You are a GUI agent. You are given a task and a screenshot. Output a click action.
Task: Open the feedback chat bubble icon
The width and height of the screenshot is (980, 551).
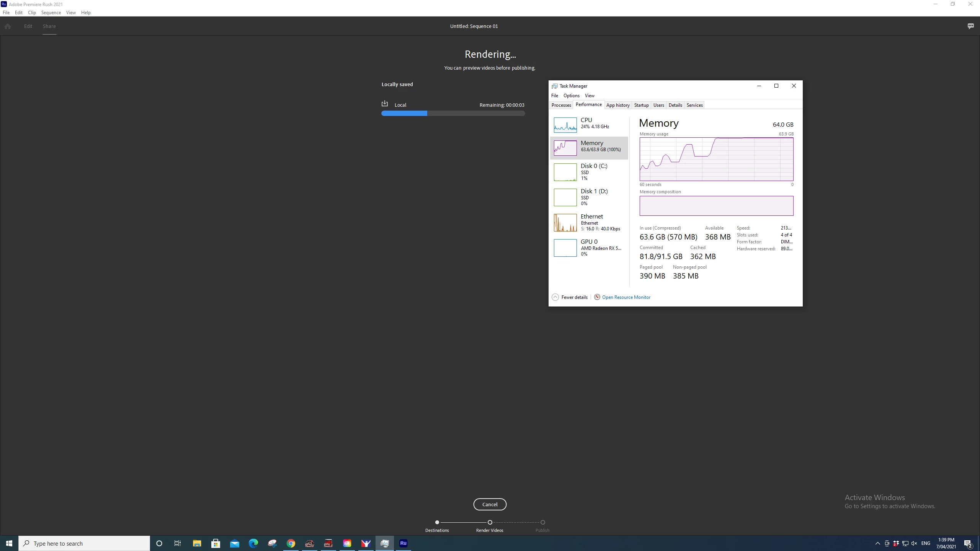(970, 26)
